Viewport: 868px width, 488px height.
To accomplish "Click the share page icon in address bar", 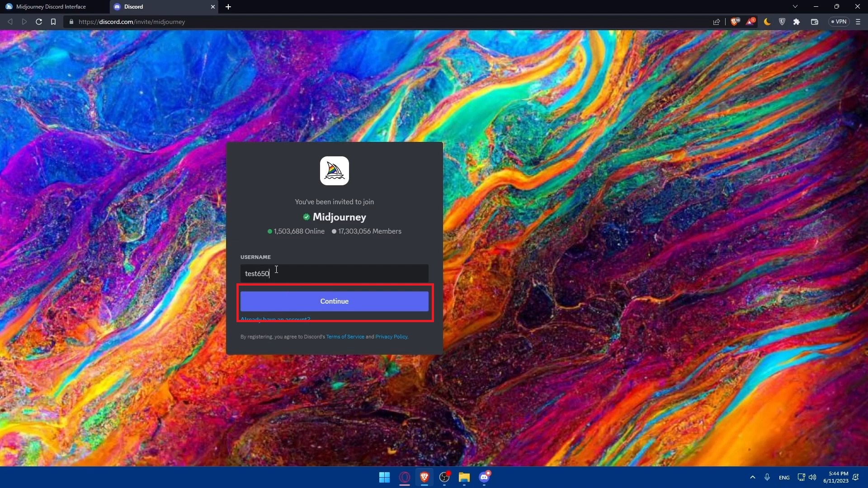I will point(717,22).
